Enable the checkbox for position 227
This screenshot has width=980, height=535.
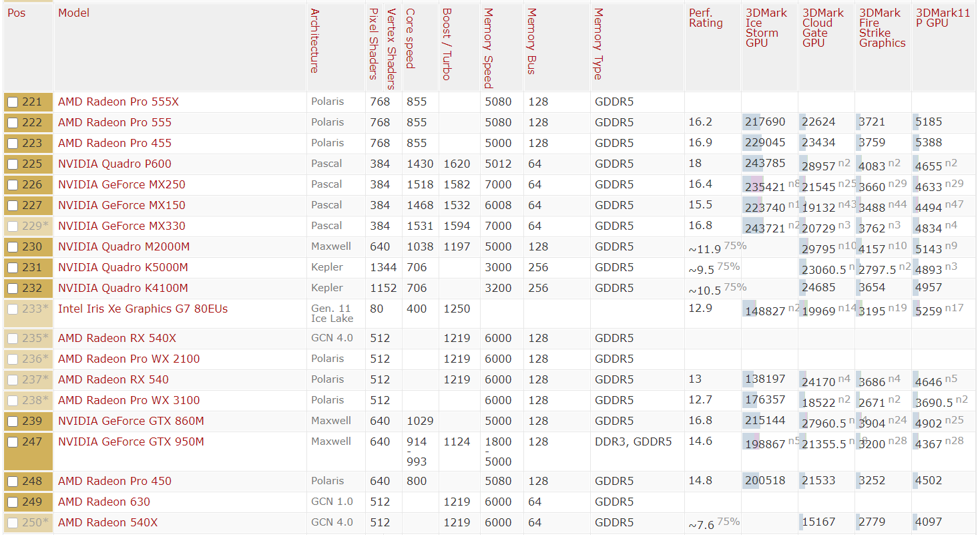click(13, 206)
